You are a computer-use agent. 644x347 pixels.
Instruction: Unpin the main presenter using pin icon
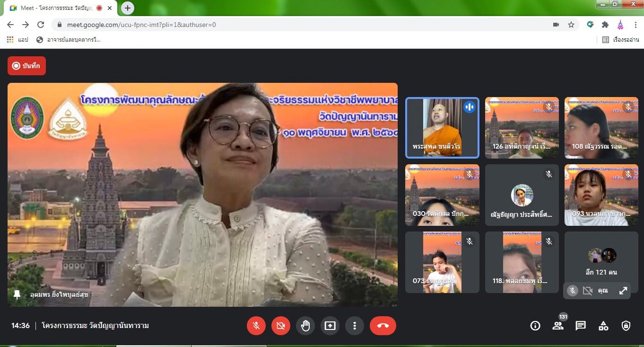tap(17, 294)
